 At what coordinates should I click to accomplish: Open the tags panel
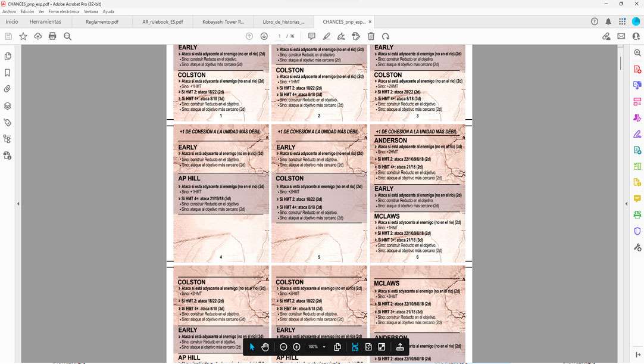tap(7, 123)
